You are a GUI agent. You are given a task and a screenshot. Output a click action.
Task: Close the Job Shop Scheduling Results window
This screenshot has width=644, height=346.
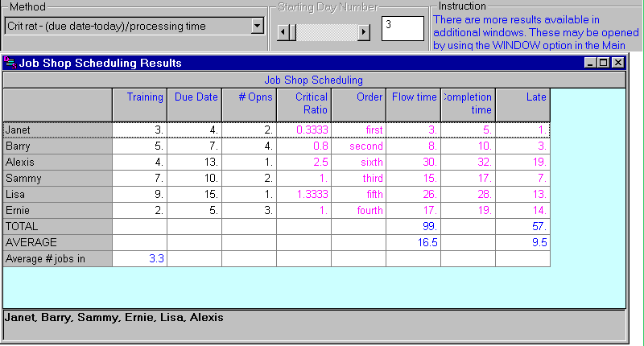(617, 63)
